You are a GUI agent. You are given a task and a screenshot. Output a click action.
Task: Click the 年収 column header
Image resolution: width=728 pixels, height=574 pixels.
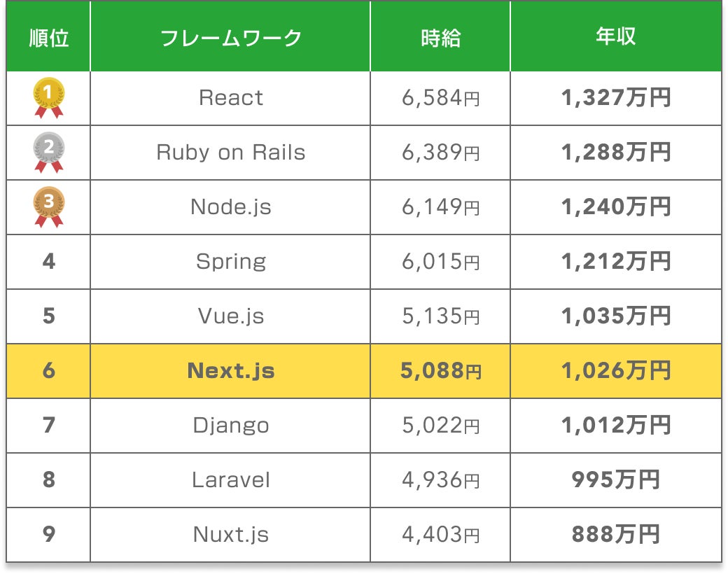click(615, 37)
